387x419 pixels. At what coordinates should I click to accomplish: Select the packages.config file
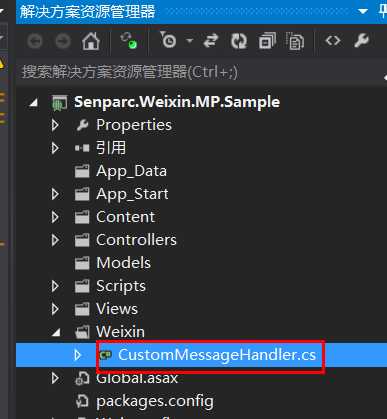click(155, 402)
